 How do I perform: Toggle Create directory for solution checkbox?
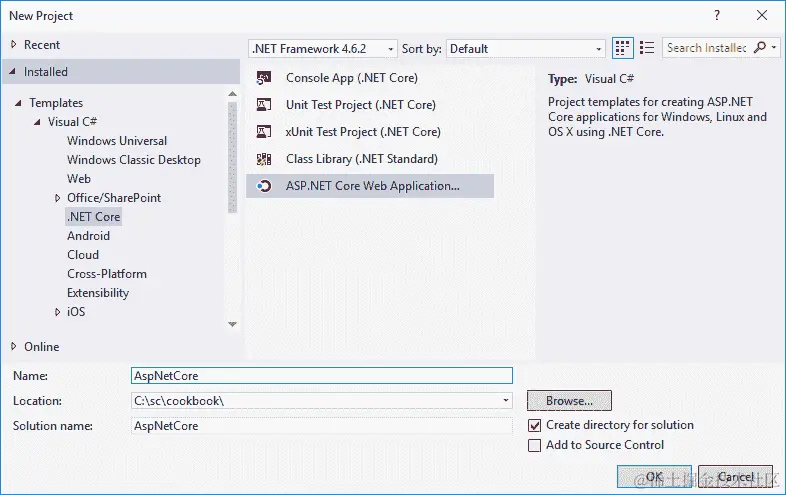534,425
